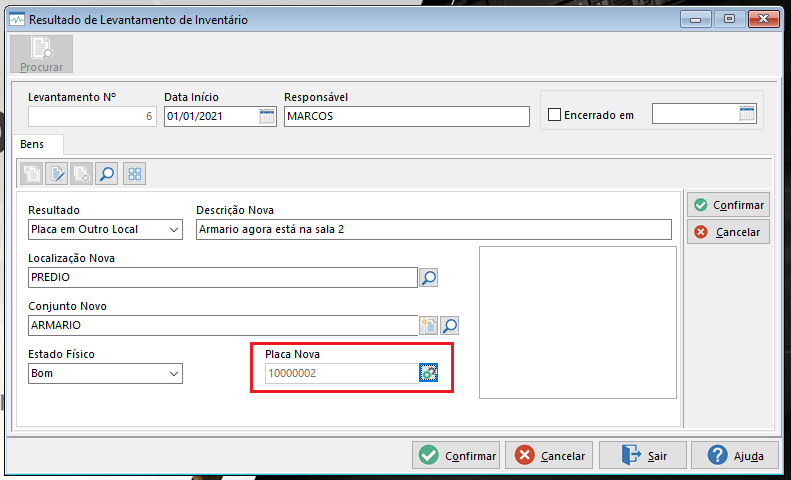Click the empty image preview box
The width and height of the screenshot is (791, 480).
578,322
